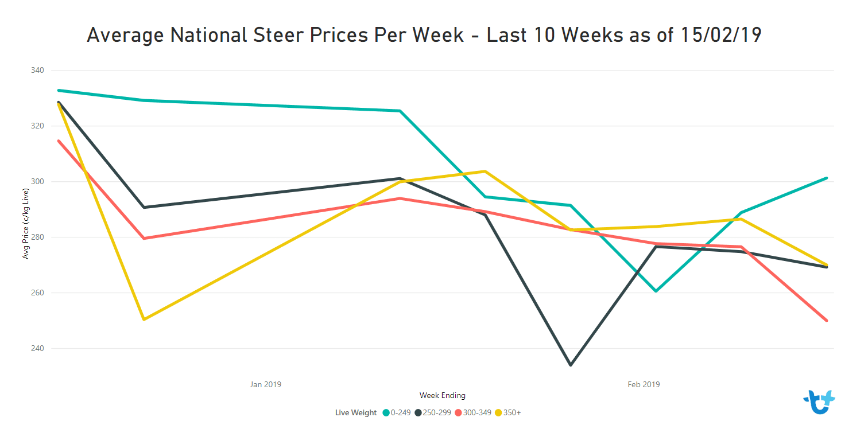The image size is (868, 421).
Task: Click the yellow 350+ legend dot
Action: tap(498, 412)
